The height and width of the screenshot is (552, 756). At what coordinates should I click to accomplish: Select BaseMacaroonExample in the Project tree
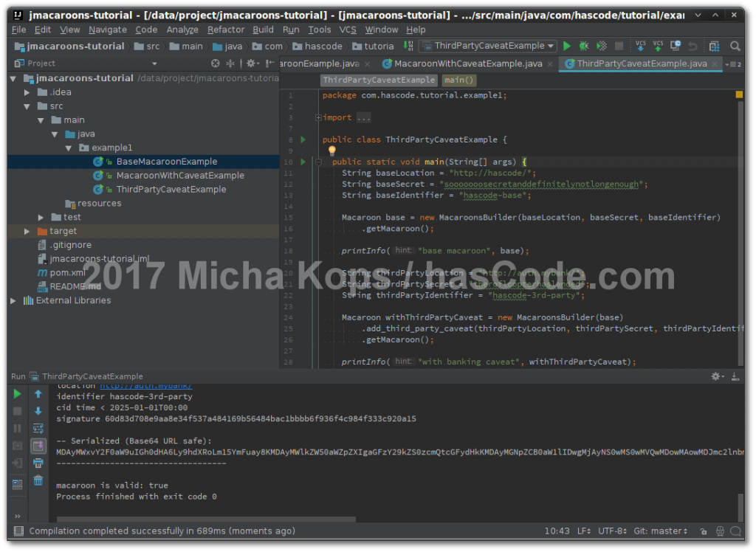click(168, 161)
